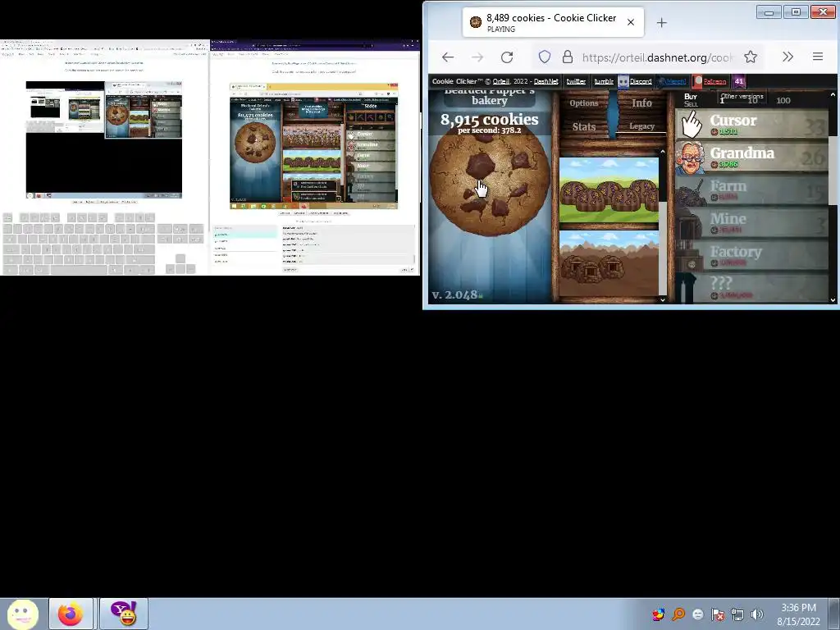This screenshot has height=630, width=840.
Task: Open the Discord link in top bar
Action: (641, 81)
